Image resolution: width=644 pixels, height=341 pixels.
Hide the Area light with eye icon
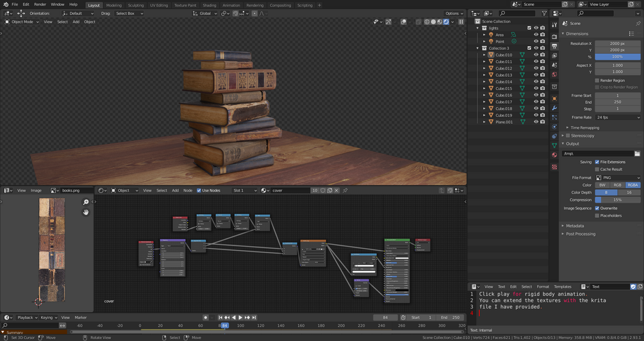coord(536,35)
